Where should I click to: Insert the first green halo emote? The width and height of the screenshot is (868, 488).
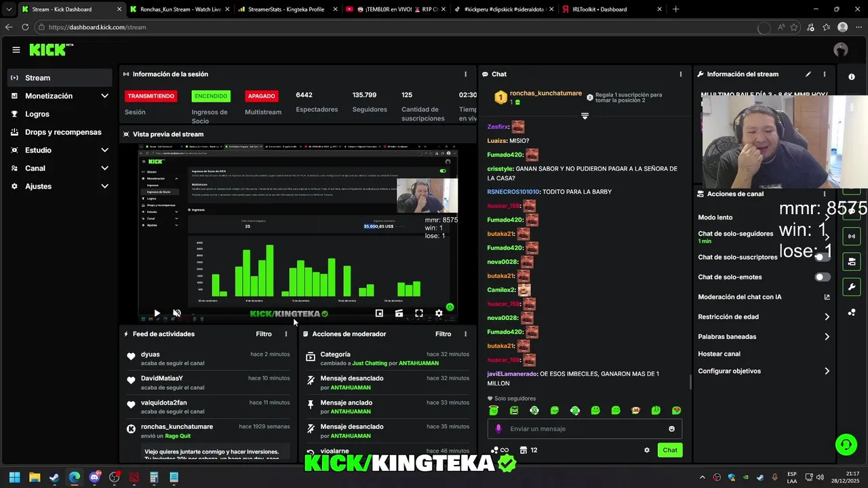[494, 411]
